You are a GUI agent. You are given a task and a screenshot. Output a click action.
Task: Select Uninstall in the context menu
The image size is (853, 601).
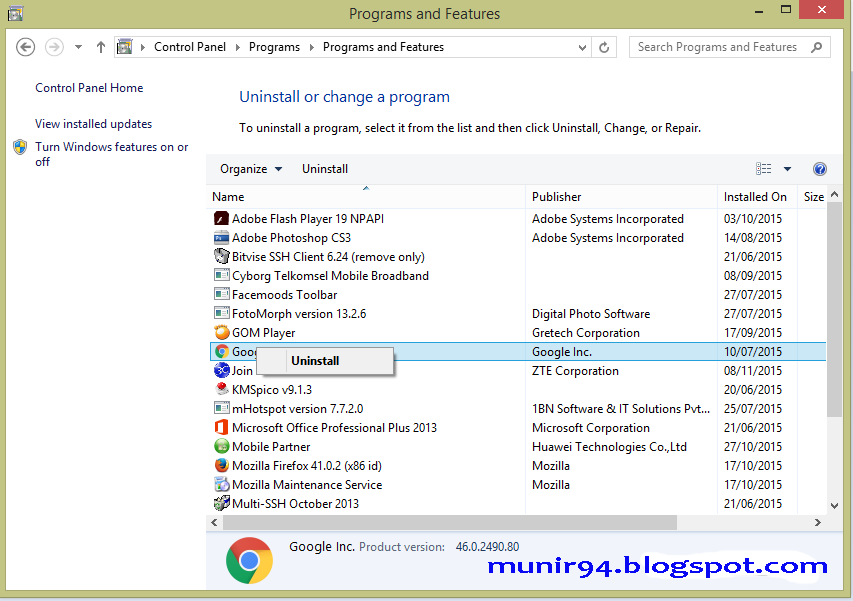[325, 361]
